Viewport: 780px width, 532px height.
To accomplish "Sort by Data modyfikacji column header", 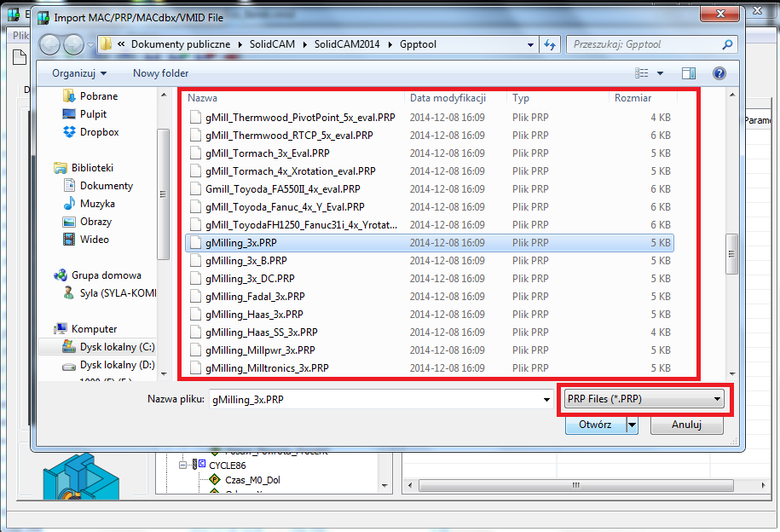I will 448,98.
